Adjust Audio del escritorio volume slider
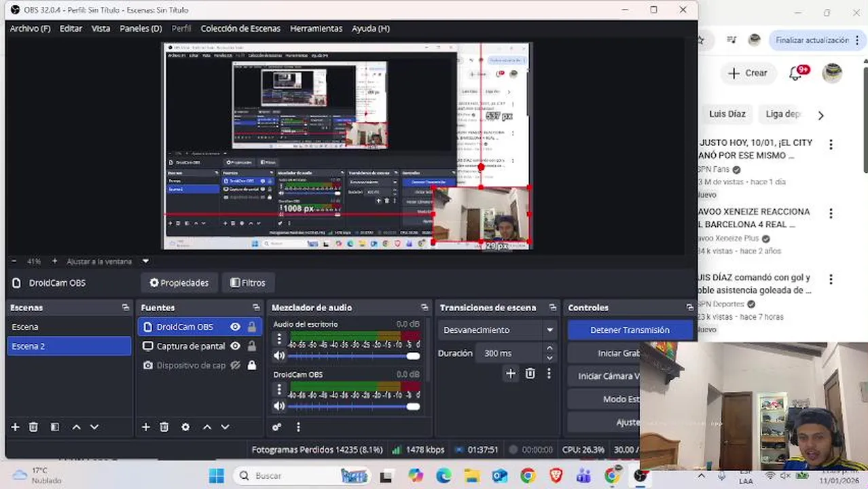Viewport: 868px width, 489px height. pyautogui.click(x=354, y=356)
